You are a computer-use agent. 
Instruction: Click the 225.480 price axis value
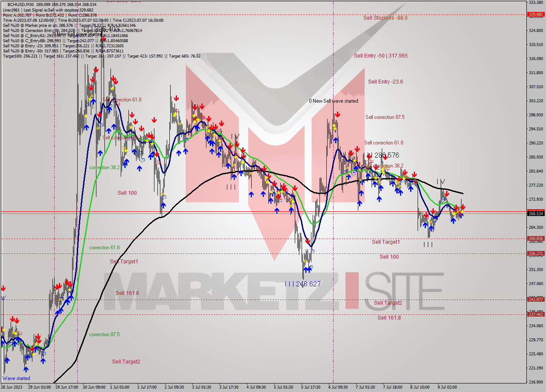click(x=536, y=354)
